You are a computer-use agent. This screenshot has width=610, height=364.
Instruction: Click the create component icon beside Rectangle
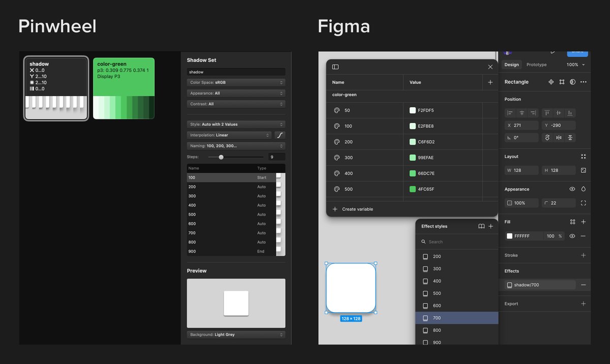tap(551, 82)
